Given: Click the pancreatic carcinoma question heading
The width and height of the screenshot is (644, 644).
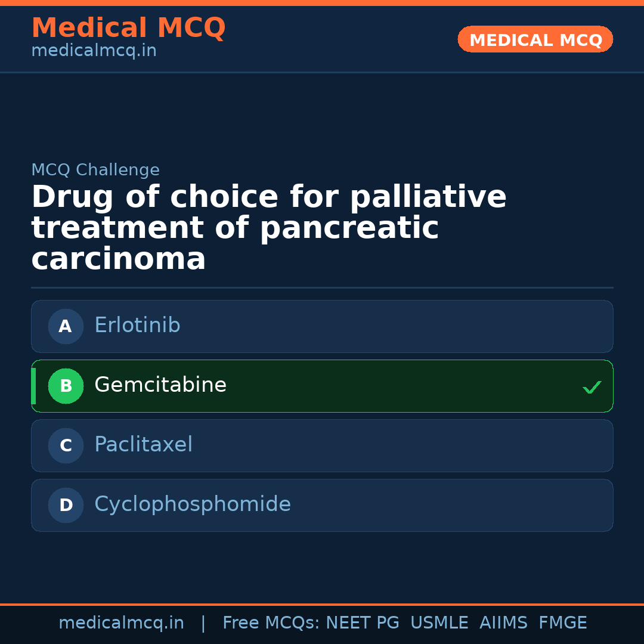Looking at the screenshot, I should [268, 228].
